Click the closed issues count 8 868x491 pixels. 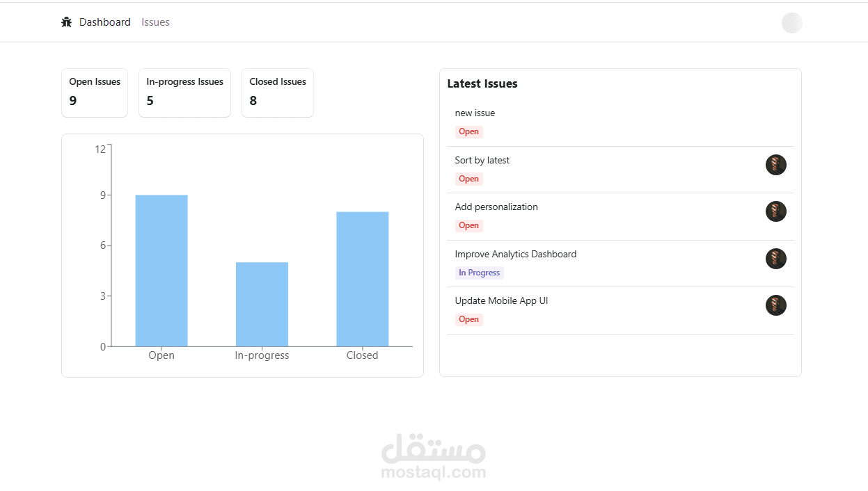253,101
